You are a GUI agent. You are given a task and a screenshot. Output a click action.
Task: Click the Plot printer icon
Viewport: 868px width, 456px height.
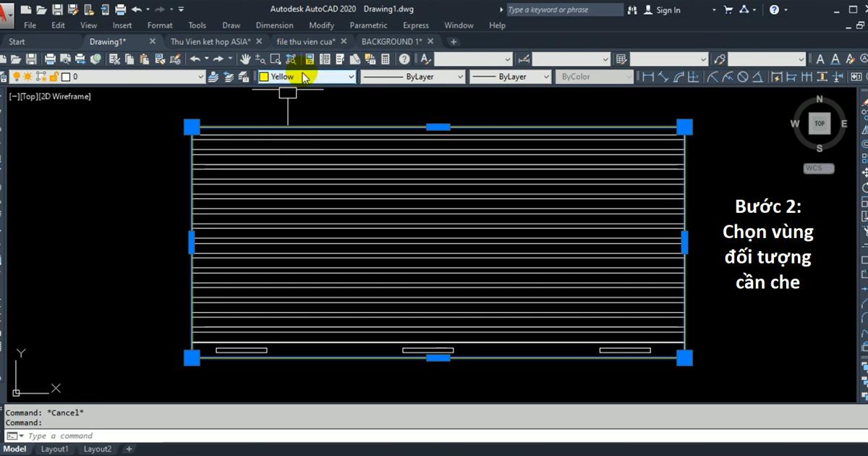[50, 59]
